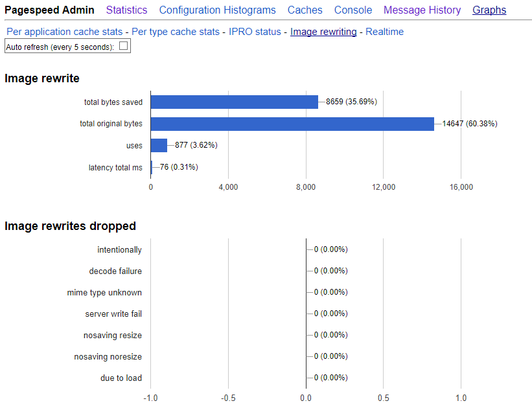532x412 pixels.
Task: Click the -0.5 x-axis tick label
Action: tap(228, 398)
